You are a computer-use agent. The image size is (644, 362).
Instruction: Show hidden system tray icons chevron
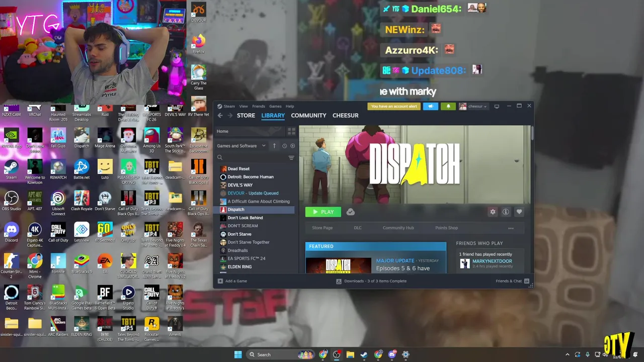click(x=568, y=355)
